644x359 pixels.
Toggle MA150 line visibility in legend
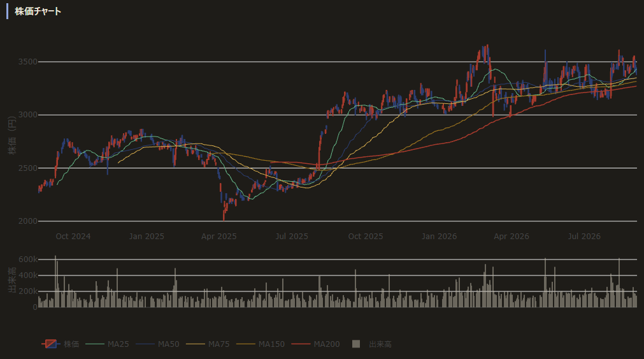[x=261, y=344]
